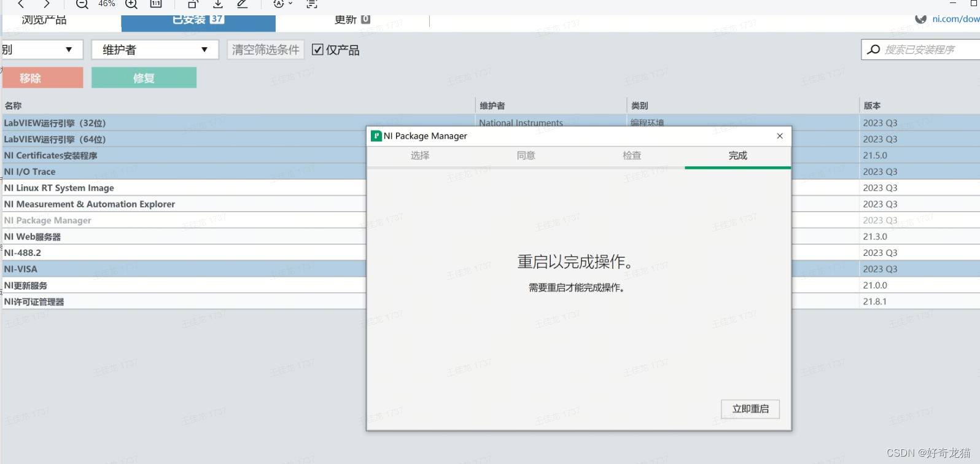
Task: Click the extract text scan icon
Action: coord(312,4)
